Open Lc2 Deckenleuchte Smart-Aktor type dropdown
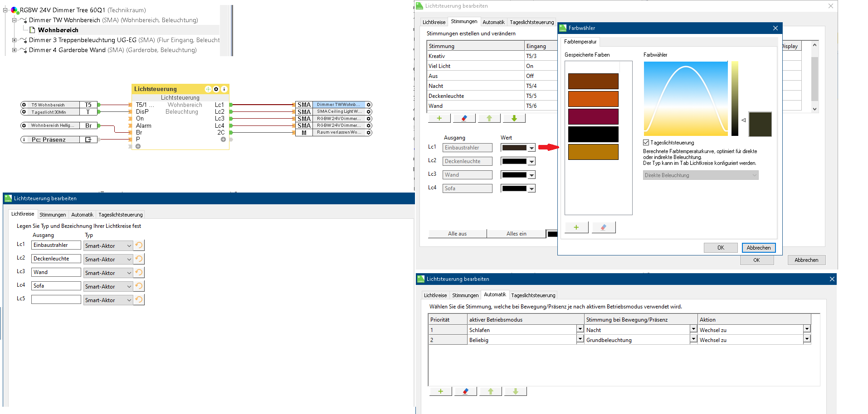Image resolution: width=868 pixels, height=414 pixels. coord(129,260)
